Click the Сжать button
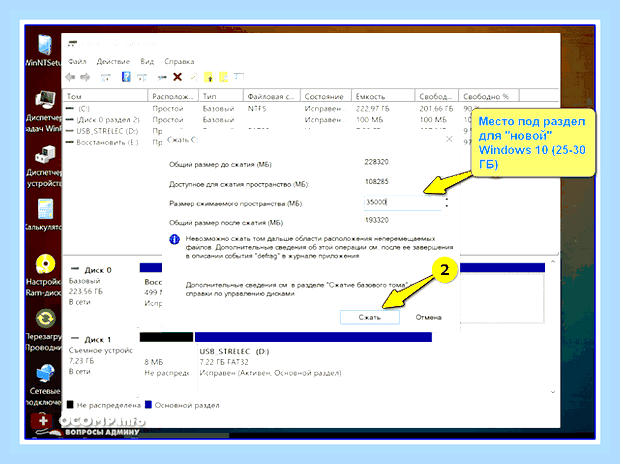The height and width of the screenshot is (464, 620). [370, 317]
